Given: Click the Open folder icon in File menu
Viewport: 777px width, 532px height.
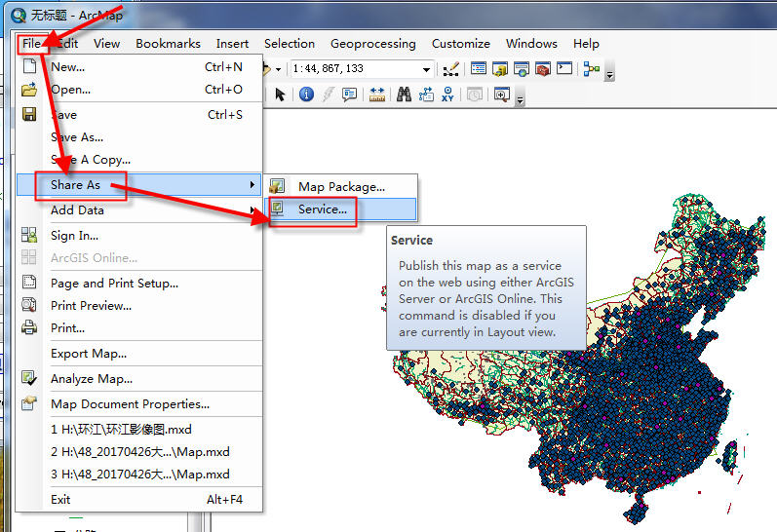Looking at the screenshot, I should [x=29, y=90].
